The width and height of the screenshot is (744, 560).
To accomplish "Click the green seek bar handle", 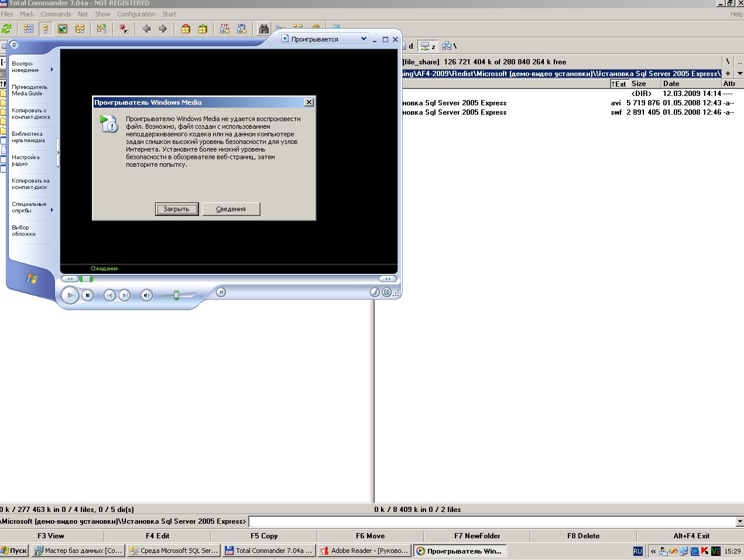I will (x=87, y=279).
